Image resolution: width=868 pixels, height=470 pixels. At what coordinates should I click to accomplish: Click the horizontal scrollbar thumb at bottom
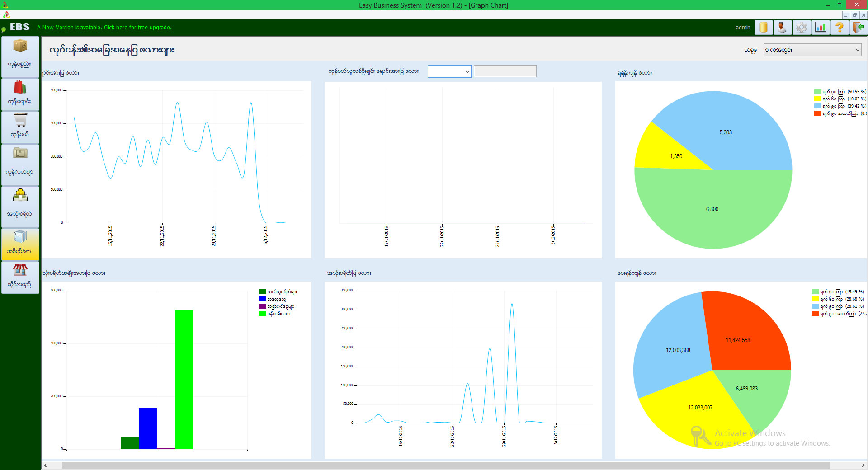point(445,465)
